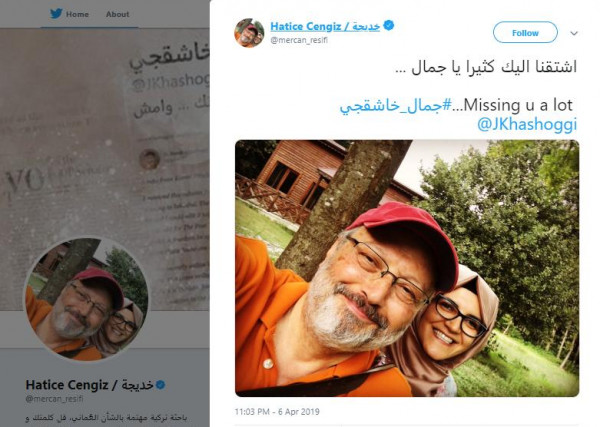Click the tweet author's avatar thumbnail

point(249,33)
